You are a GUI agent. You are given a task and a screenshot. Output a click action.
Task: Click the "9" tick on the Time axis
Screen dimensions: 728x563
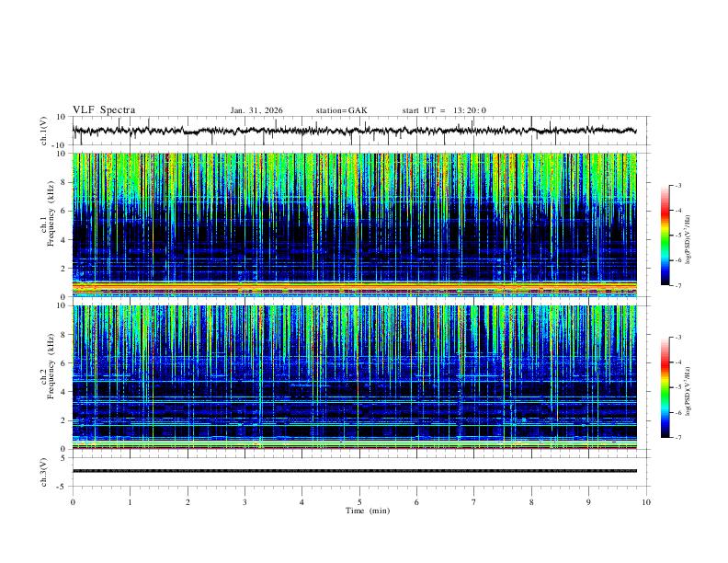588,502
